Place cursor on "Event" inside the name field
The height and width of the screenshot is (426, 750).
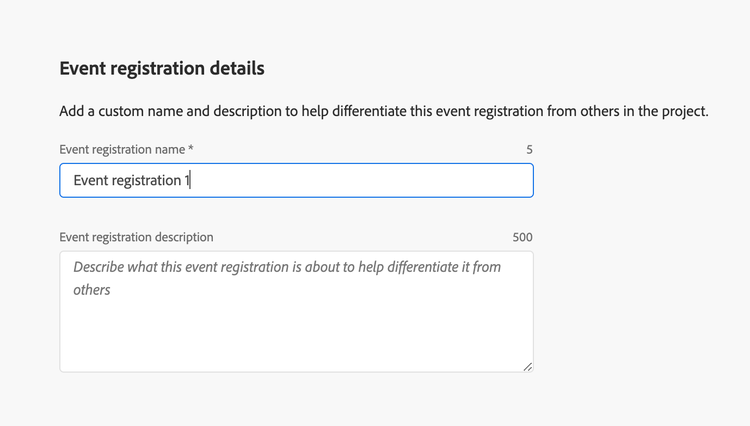click(x=93, y=181)
